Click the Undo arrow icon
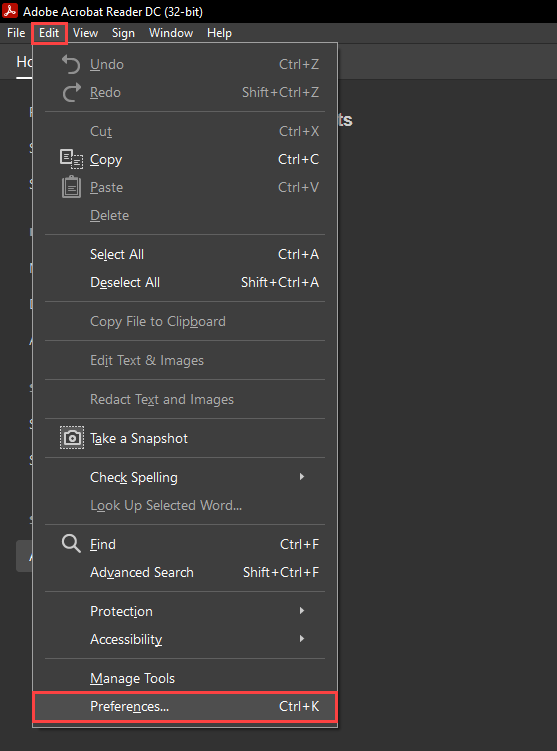This screenshot has height=751, width=557. click(x=71, y=64)
